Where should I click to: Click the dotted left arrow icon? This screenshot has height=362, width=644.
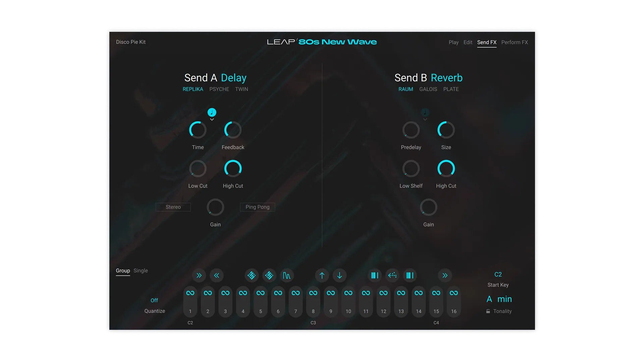point(392,276)
